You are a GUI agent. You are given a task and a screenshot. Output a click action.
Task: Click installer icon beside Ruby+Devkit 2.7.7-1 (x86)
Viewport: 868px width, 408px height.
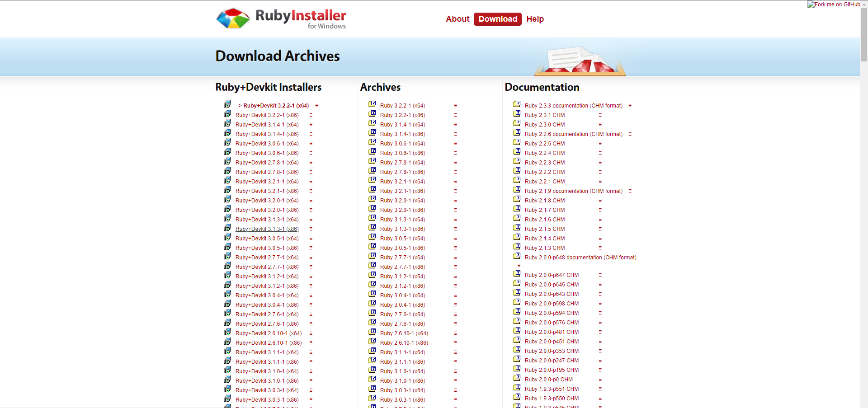pos(227,266)
